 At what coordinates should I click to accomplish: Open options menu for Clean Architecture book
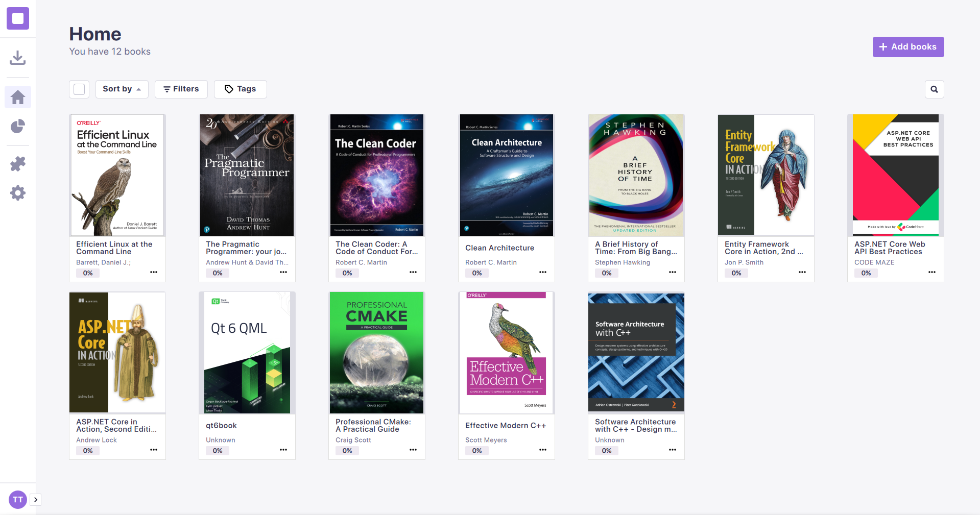(x=542, y=272)
